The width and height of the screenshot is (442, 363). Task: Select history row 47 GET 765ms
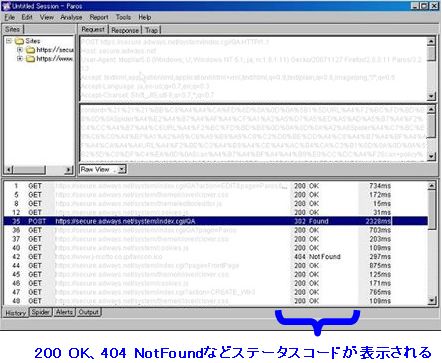[x=215, y=292]
